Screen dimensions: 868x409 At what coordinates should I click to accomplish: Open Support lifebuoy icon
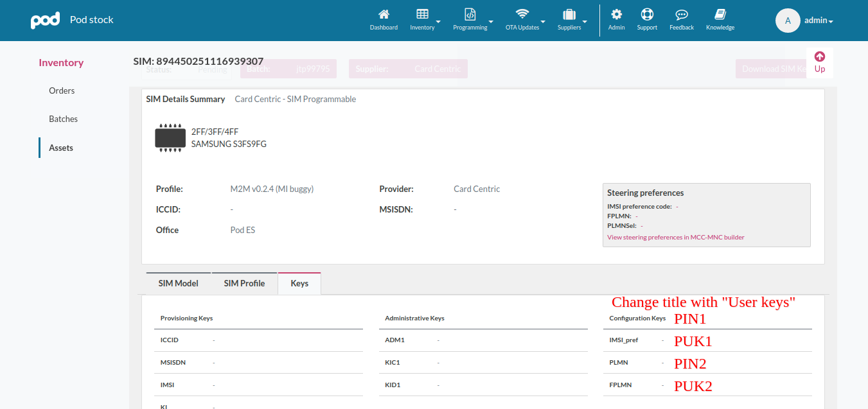pos(647,14)
